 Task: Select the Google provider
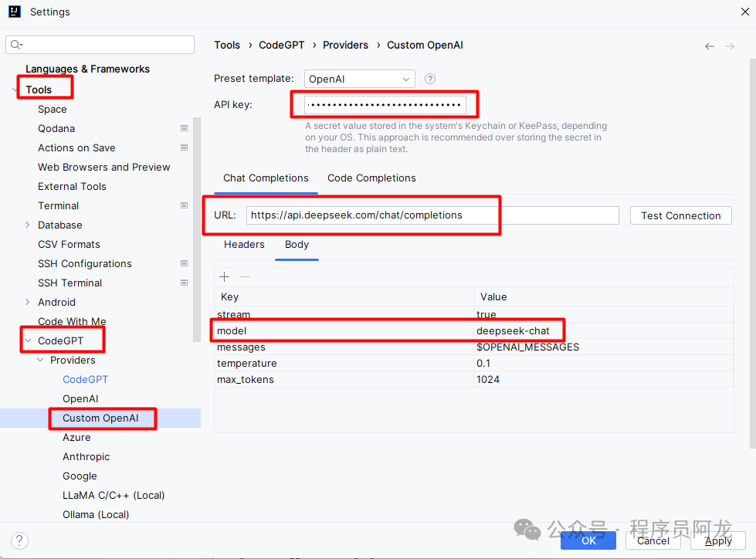click(80, 476)
